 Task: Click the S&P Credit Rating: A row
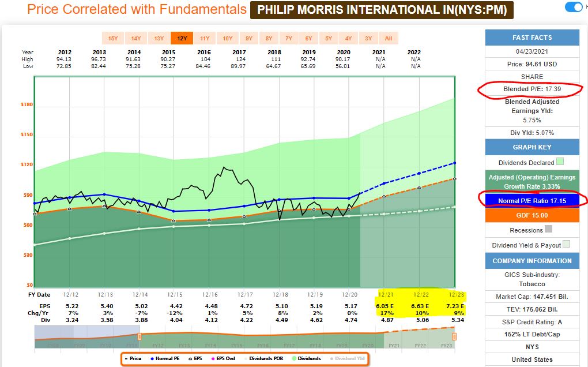coord(532,322)
